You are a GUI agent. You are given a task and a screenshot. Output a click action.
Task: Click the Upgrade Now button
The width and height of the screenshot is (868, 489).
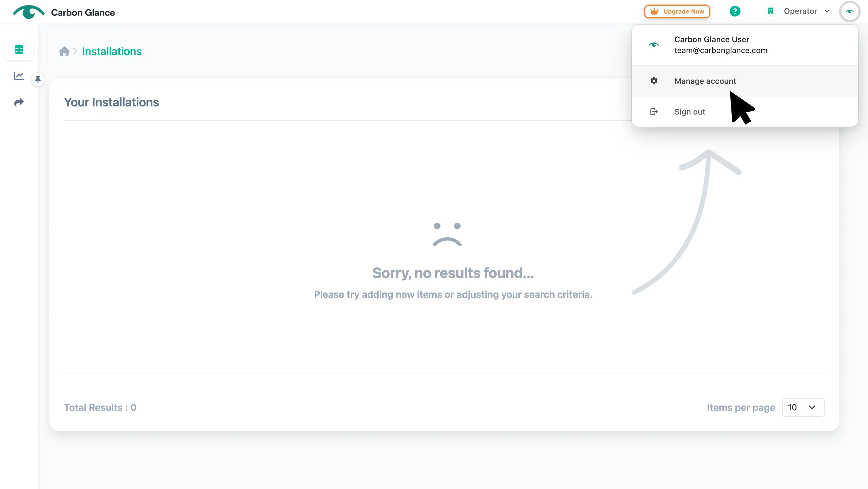(x=677, y=11)
